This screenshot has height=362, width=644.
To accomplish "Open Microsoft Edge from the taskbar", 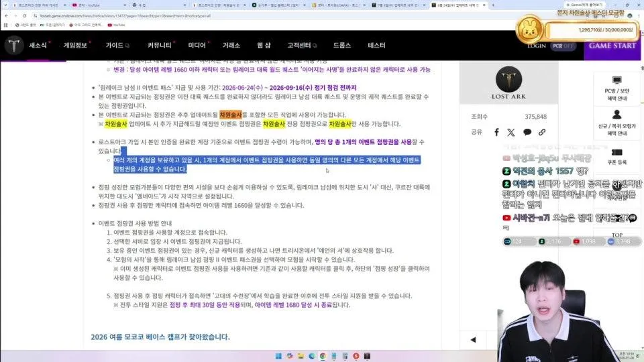I will [312, 356].
